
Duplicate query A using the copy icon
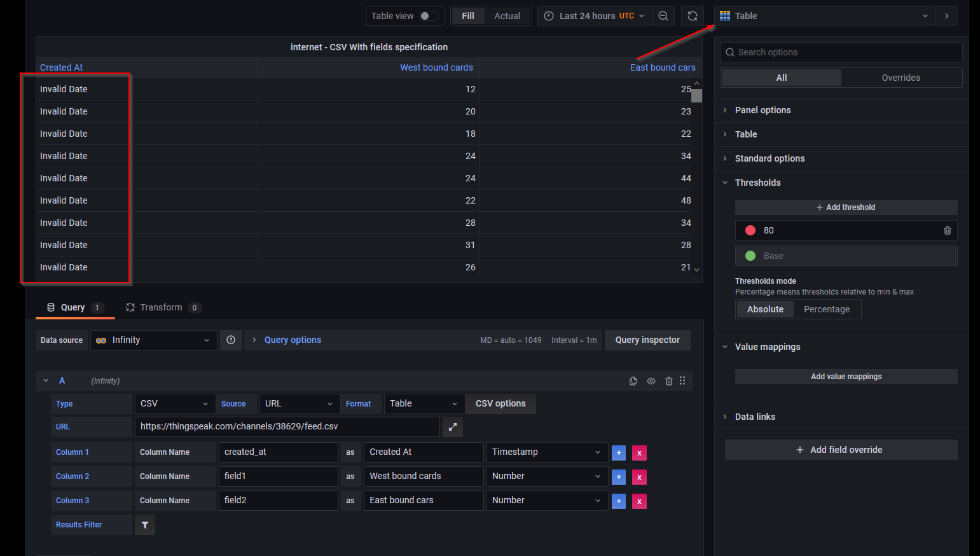coord(633,380)
